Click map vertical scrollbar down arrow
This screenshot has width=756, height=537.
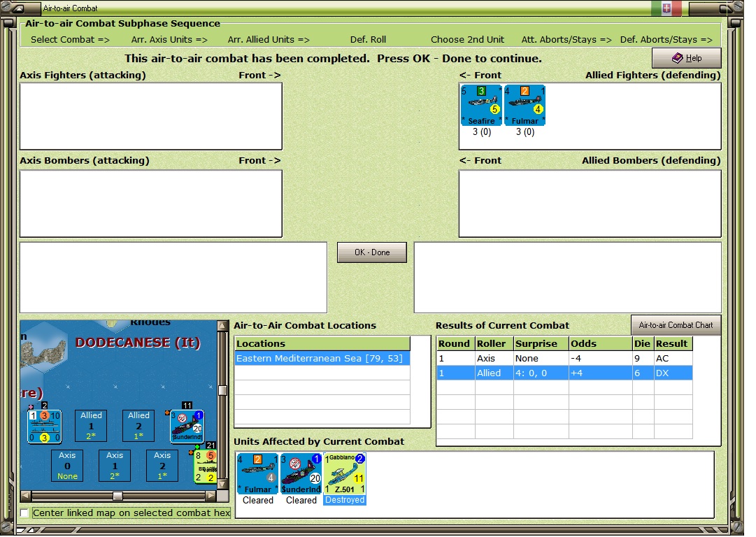click(222, 484)
